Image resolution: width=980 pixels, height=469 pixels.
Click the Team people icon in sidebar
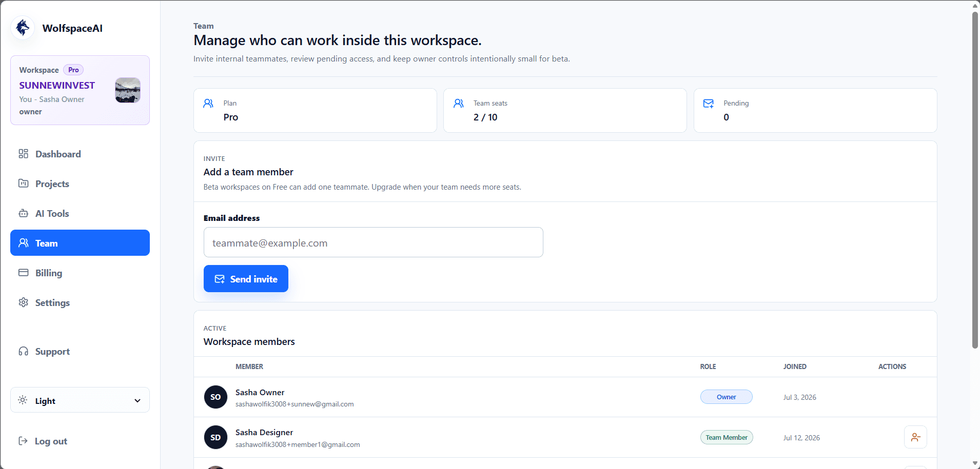(x=24, y=243)
